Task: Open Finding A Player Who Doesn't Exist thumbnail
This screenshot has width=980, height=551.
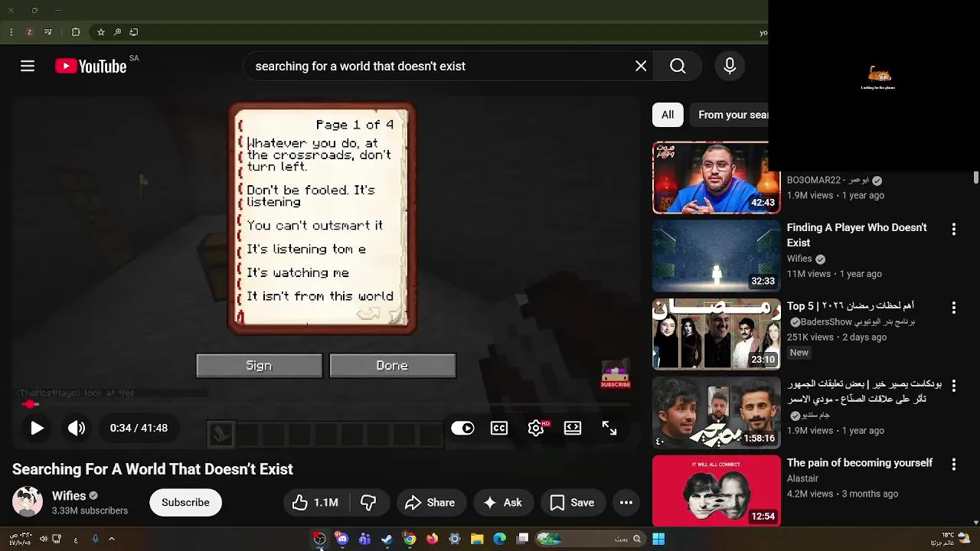Action: (x=717, y=256)
